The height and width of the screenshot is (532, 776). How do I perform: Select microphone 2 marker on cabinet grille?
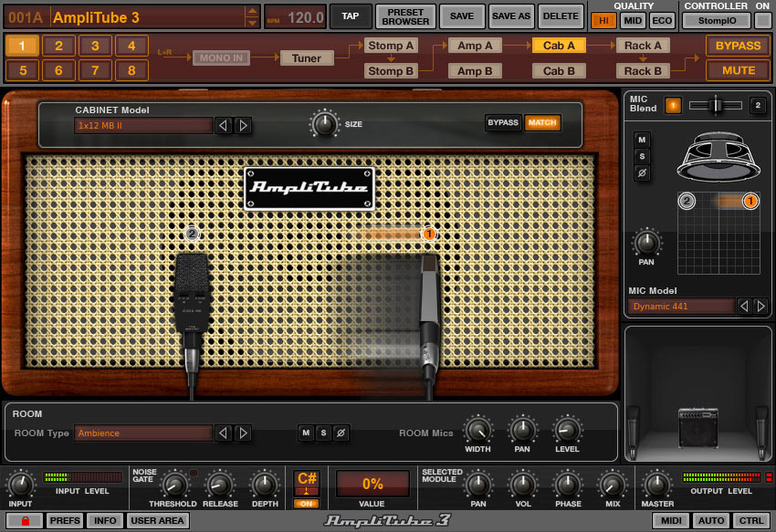pyautogui.click(x=192, y=233)
